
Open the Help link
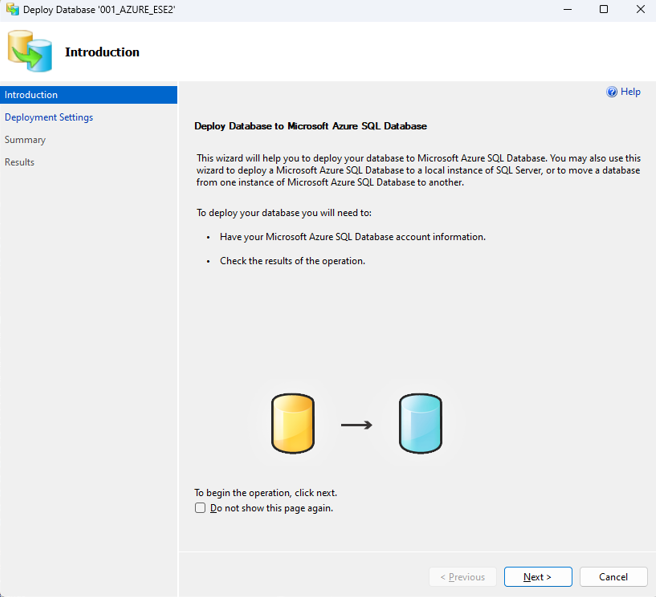630,92
